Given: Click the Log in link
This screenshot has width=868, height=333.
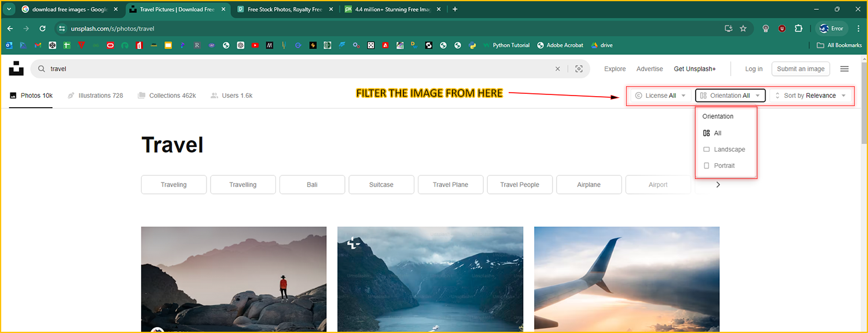Looking at the screenshot, I should pos(753,69).
